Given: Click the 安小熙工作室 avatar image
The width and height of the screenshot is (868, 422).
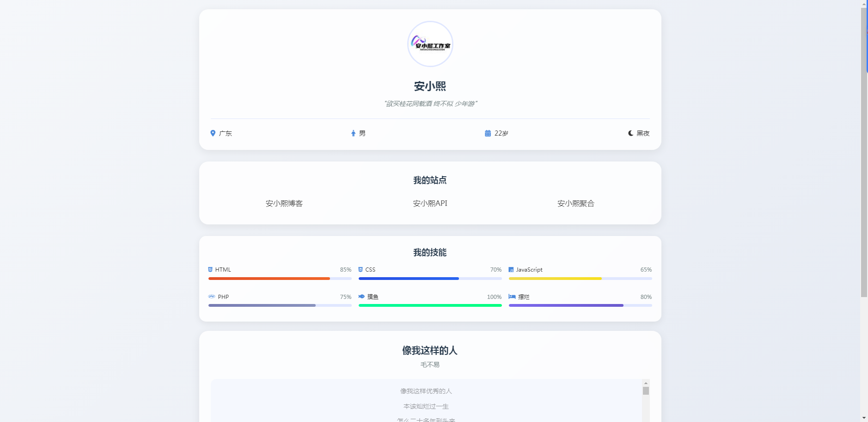Looking at the screenshot, I should point(430,44).
